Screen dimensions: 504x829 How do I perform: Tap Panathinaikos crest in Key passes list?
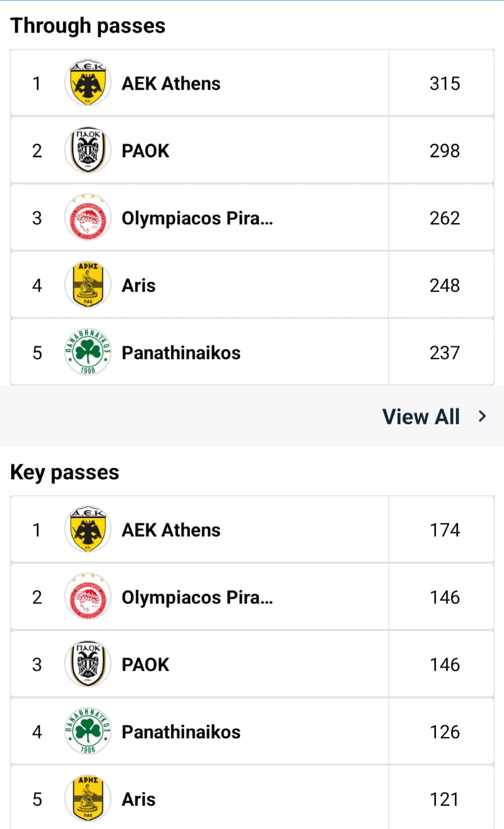(88, 731)
